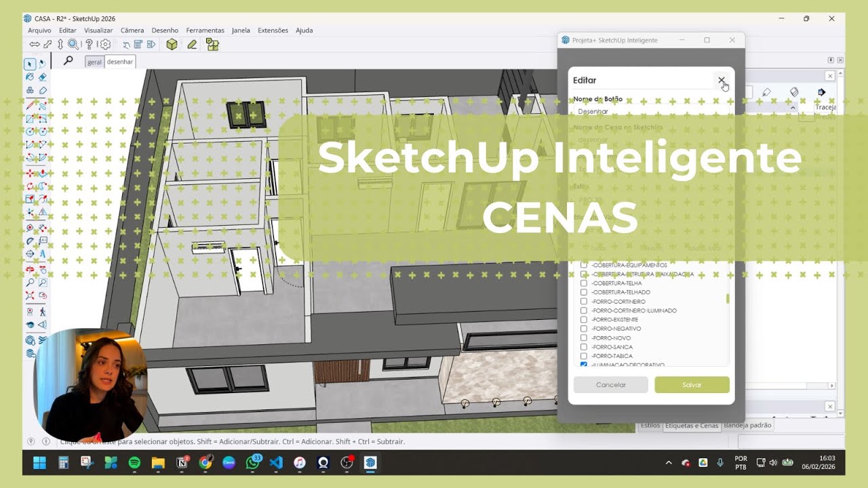Choose the Polygon drawing tool
Image resolution: width=868 pixels, height=488 pixels.
click(42, 131)
